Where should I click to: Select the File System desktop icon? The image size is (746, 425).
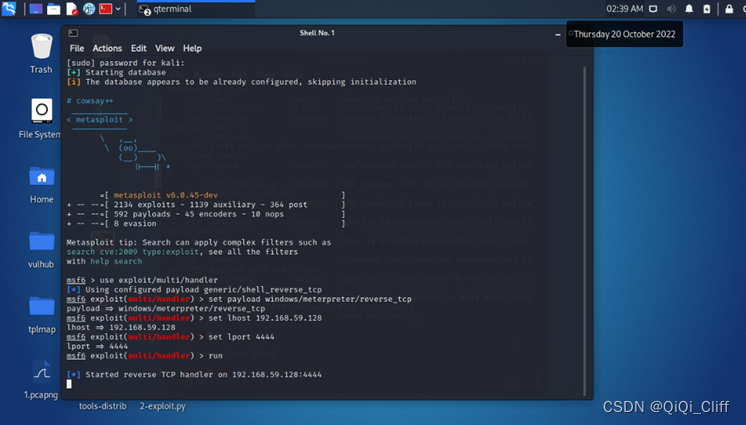[x=40, y=119]
